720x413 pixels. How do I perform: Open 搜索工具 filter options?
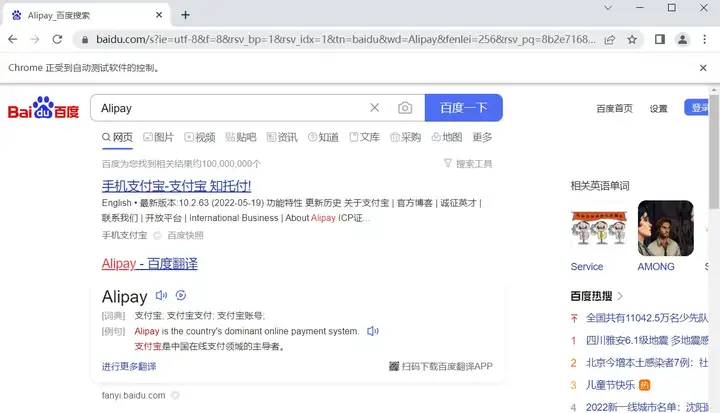[468, 164]
